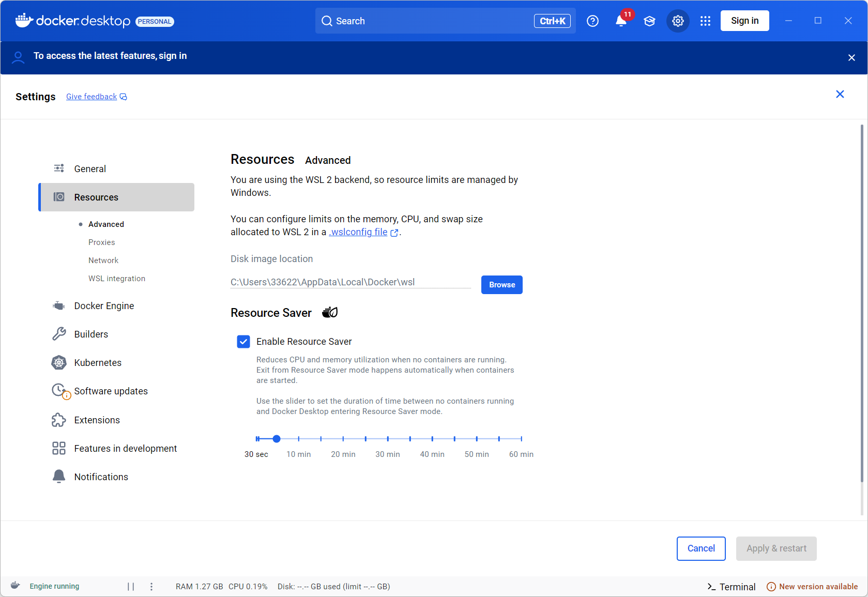Click the Search field
Screen dimensions: 868x597
(x=445, y=21)
